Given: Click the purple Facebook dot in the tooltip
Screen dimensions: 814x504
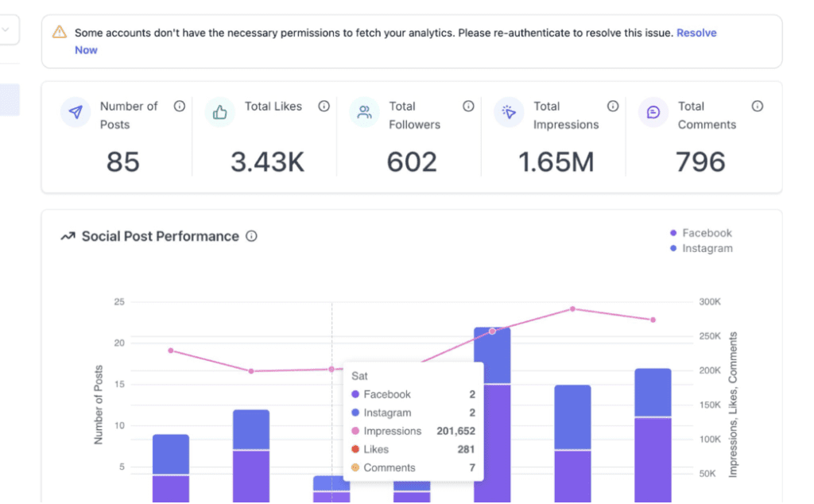Looking at the screenshot, I should pyautogui.click(x=355, y=394).
